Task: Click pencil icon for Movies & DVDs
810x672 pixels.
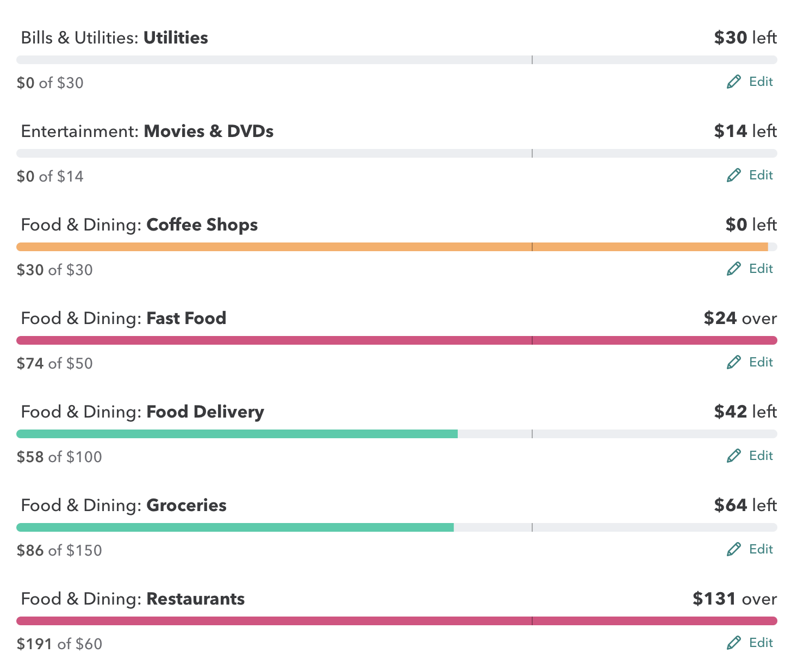Action: [733, 176]
